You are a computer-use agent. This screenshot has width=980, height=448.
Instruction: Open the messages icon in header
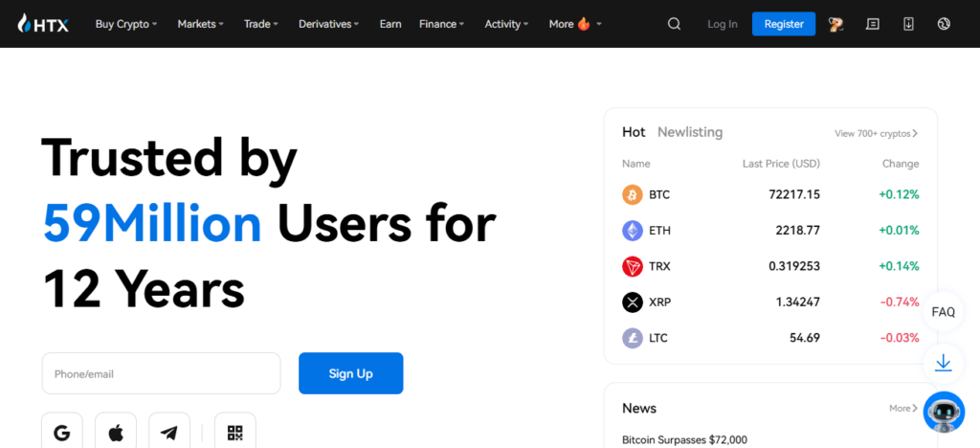[x=873, y=24]
